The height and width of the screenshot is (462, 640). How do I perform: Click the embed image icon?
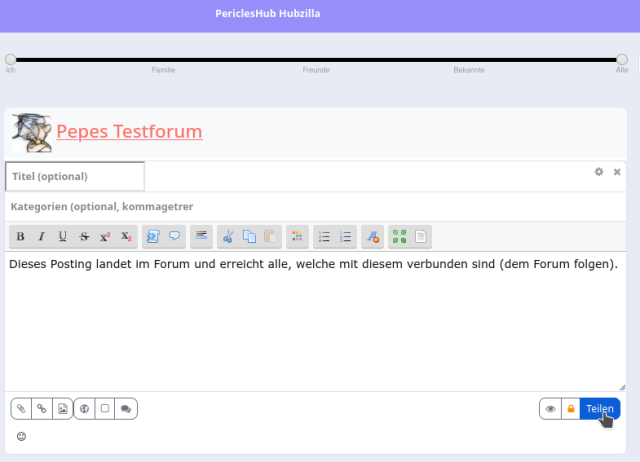tap(62, 409)
